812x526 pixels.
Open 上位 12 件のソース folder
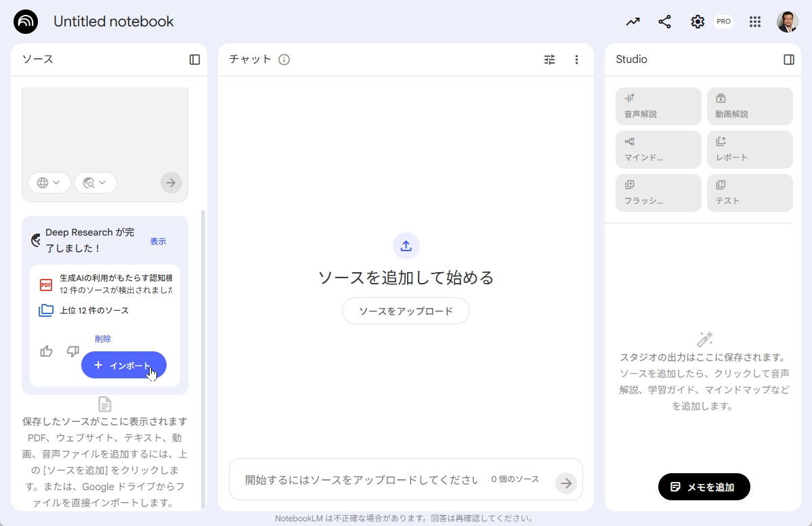(84, 311)
